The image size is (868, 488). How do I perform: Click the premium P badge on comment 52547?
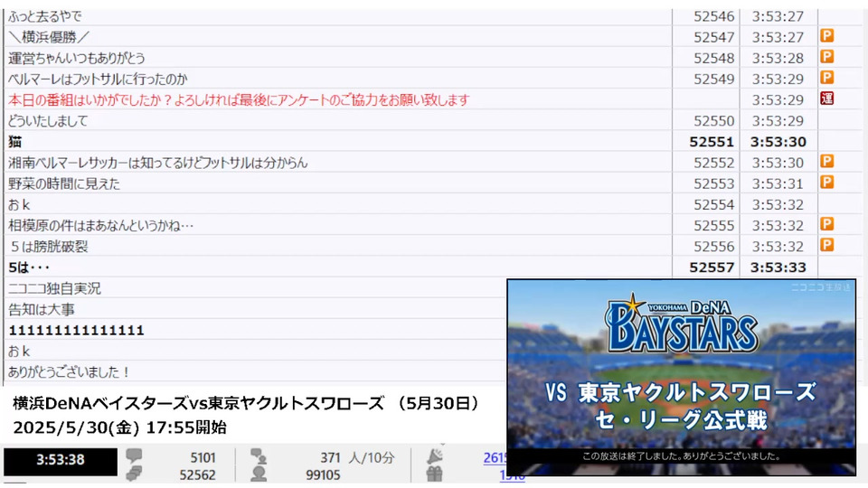point(827,36)
